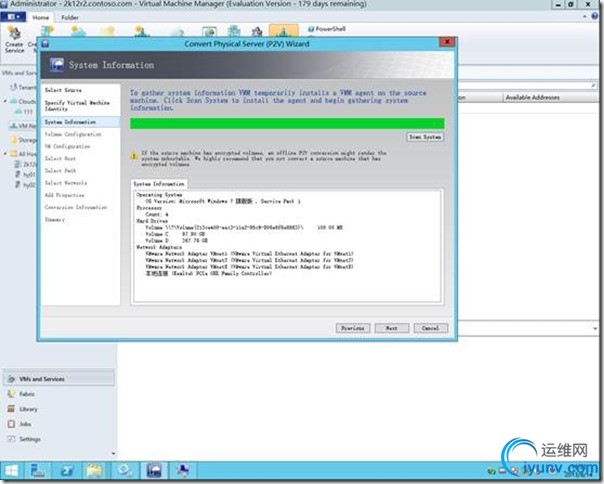604x484 pixels.
Task: Expand the details pane chevron
Action: (x=595, y=328)
